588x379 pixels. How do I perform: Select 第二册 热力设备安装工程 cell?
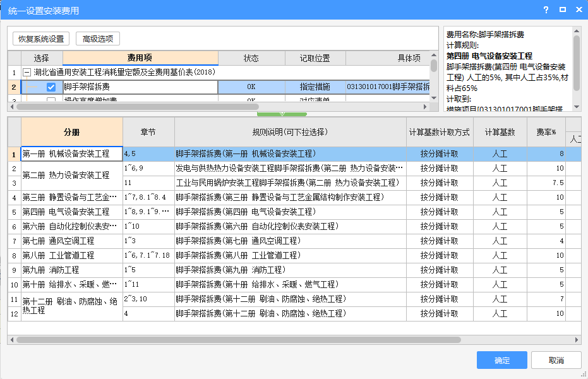[71, 176]
